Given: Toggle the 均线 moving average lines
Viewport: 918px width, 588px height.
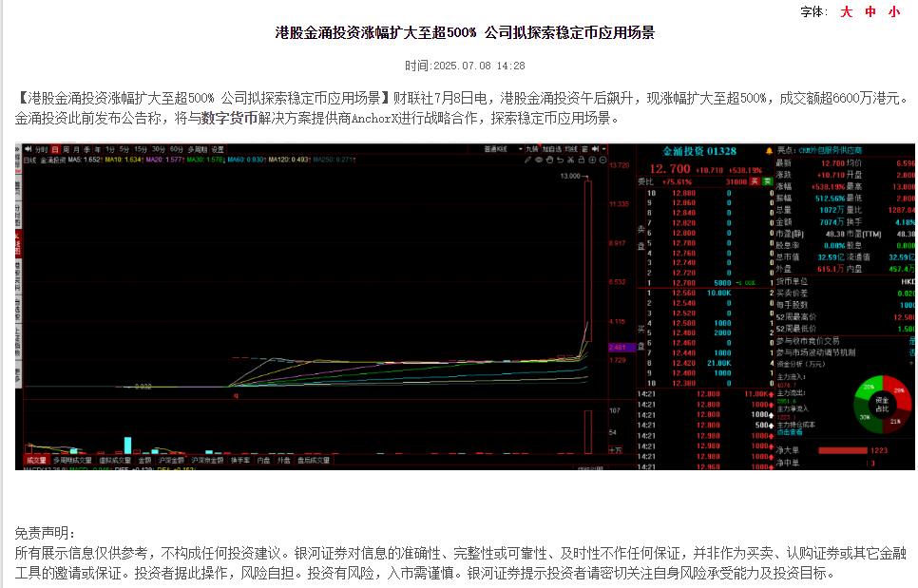Looking at the screenshot, I should 571,149.
